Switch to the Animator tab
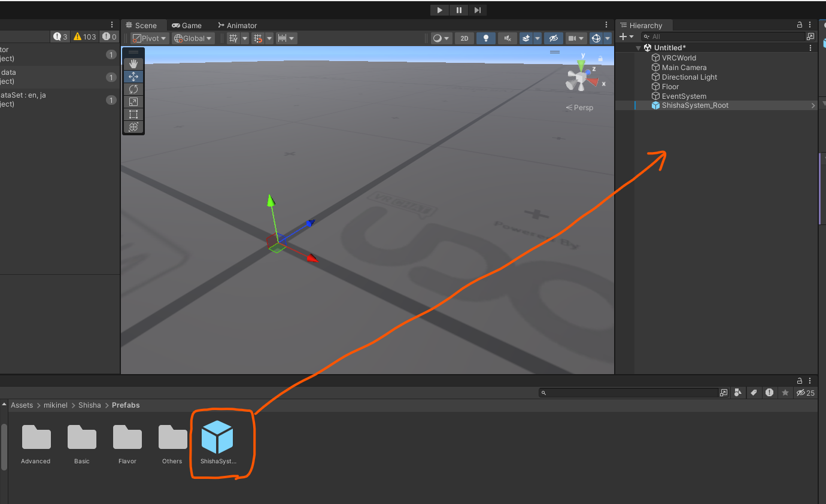This screenshot has height=504, width=826. pos(237,25)
